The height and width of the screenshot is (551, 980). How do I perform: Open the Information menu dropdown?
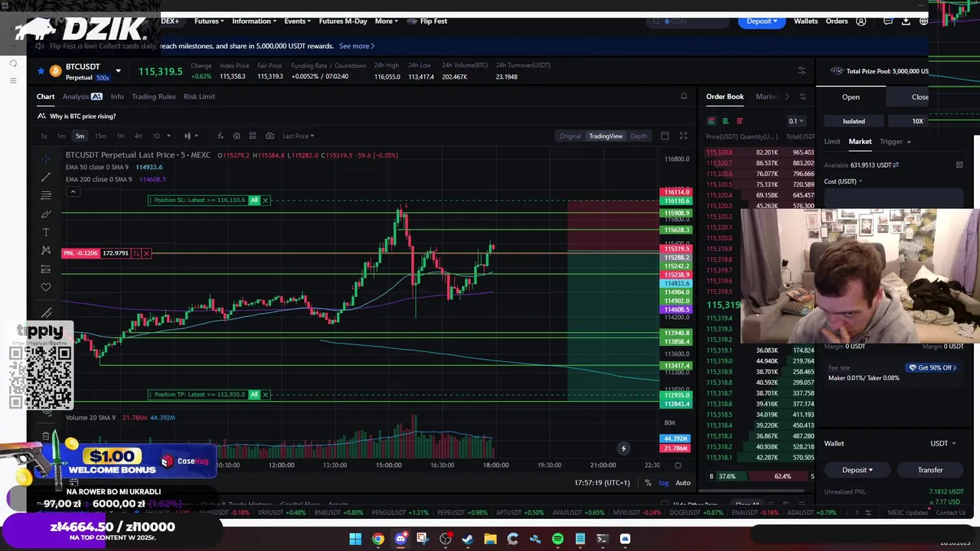[255, 21]
